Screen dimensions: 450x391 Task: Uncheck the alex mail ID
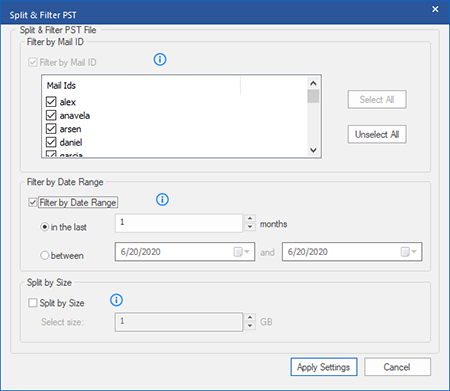click(x=51, y=101)
